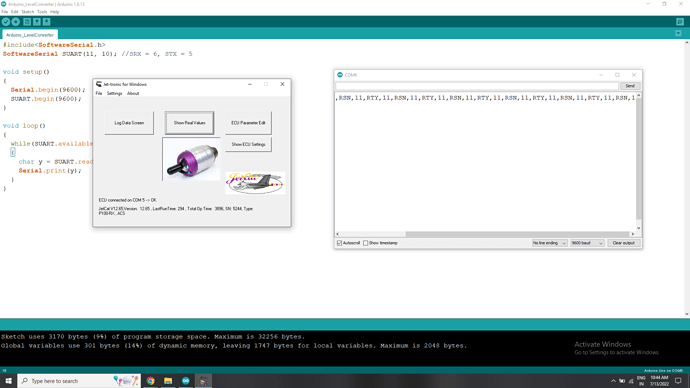
Task: Open the Windows notification center
Action: coord(679,381)
